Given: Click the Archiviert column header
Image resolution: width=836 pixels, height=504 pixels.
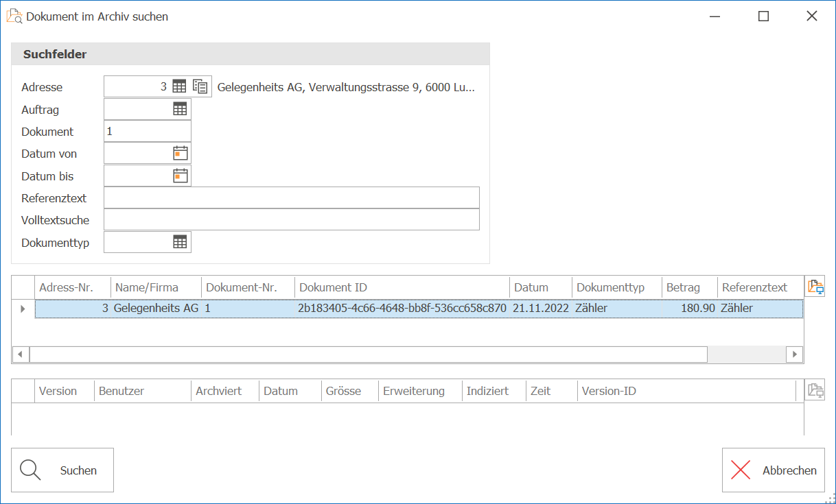Looking at the screenshot, I should tap(225, 391).
